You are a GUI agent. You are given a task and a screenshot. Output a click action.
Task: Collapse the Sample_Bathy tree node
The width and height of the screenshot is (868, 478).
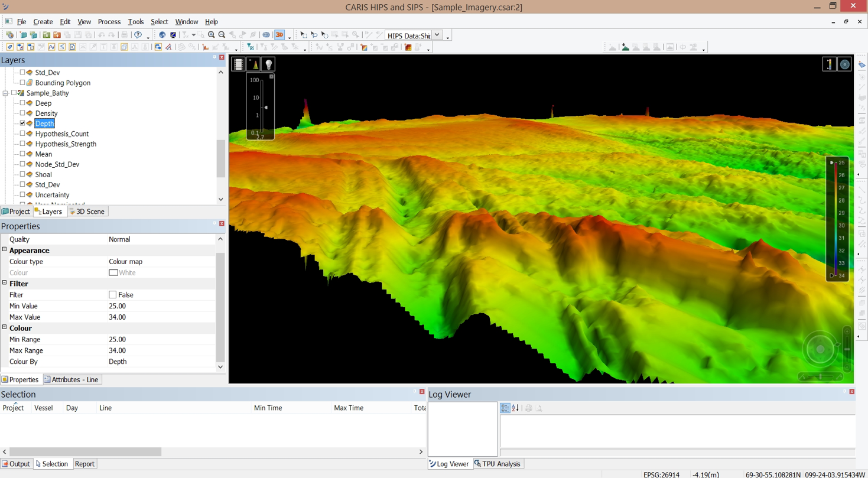[5, 93]
